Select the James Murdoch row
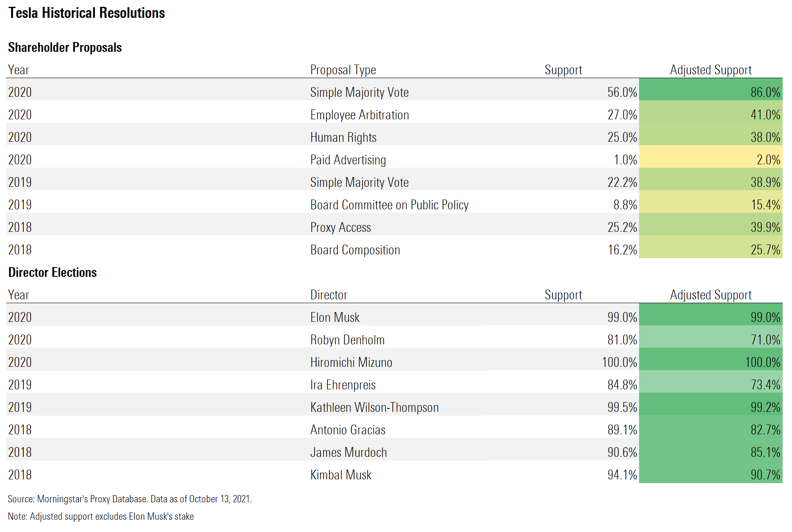This screenshot has height=532, width=792. [x=348, y=453]
